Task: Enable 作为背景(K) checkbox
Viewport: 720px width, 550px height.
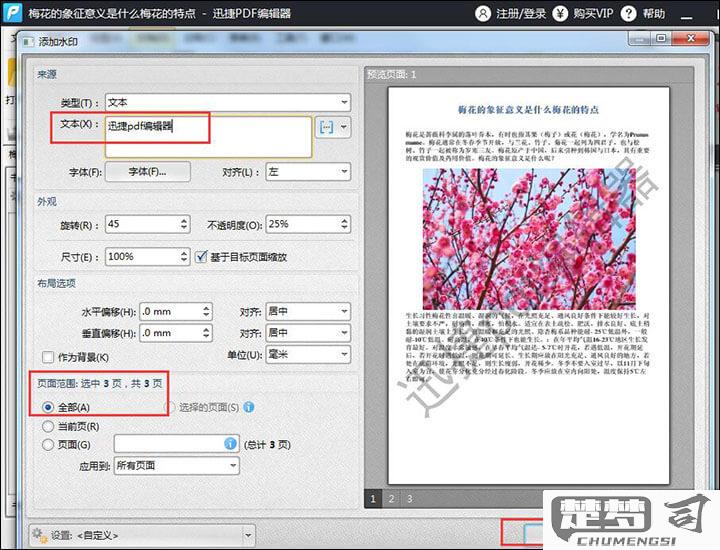Action: 48,357
